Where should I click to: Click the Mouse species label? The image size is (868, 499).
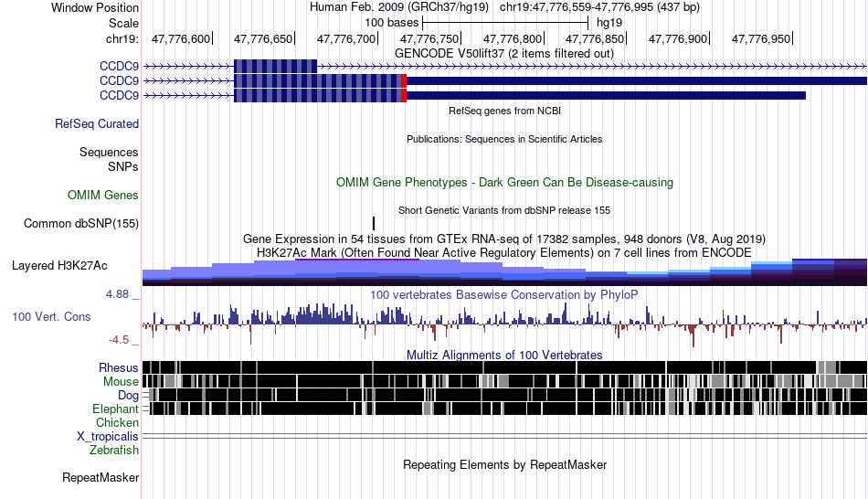[121, 382]
